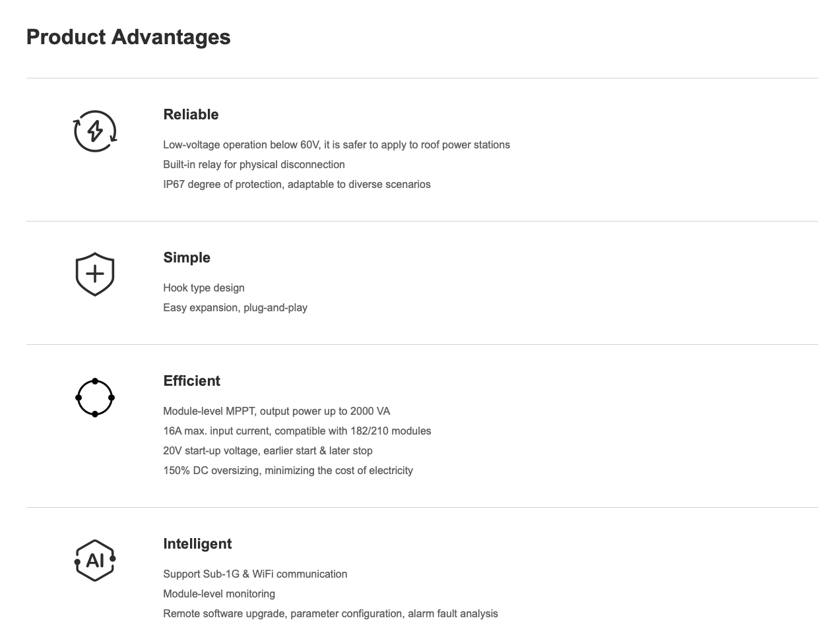Viewport: 840px width, 637px height.
Task: Click the Easy expansion, plug-and-play text
Action: pos(235,308)
